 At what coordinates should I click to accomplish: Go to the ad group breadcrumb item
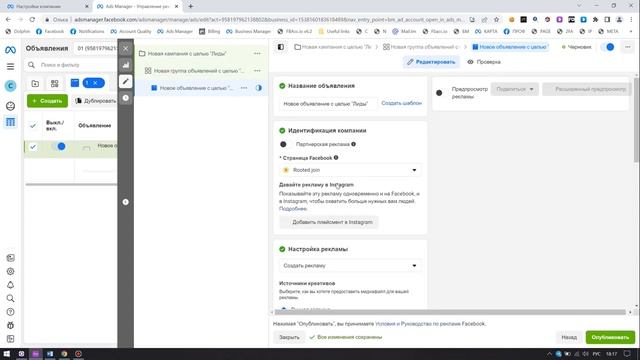click(x=421, y=47)
